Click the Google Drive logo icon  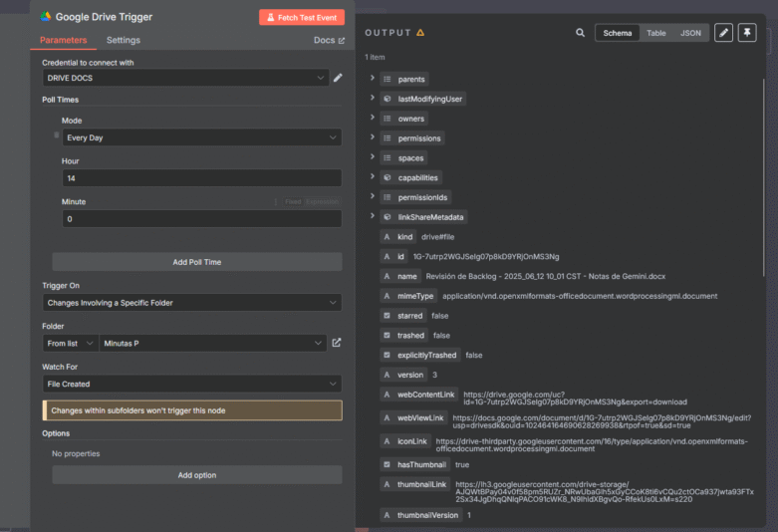[x=46, y=17]
